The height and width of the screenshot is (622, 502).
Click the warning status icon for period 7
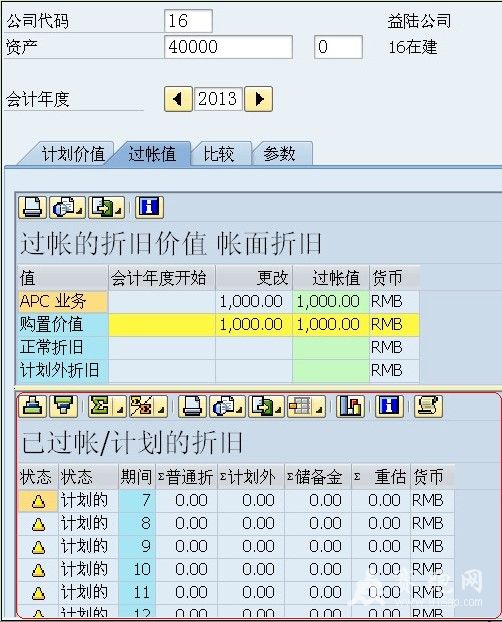click(x=38, y=501)
